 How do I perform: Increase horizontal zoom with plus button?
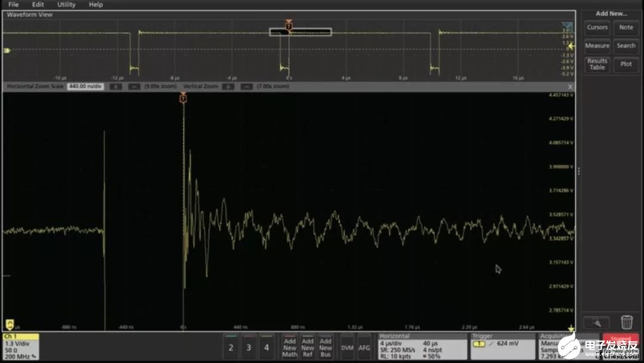point(116,87)
